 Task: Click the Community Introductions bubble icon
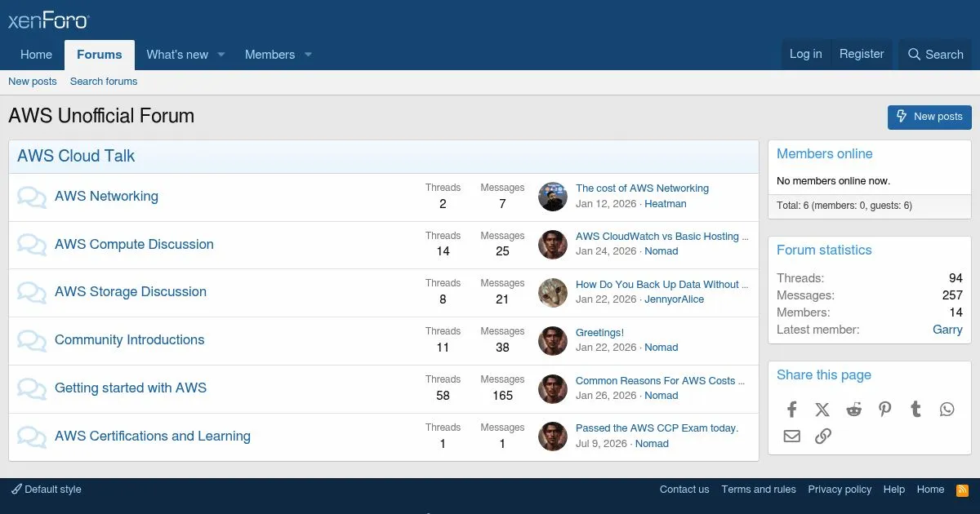coord(32,341)
